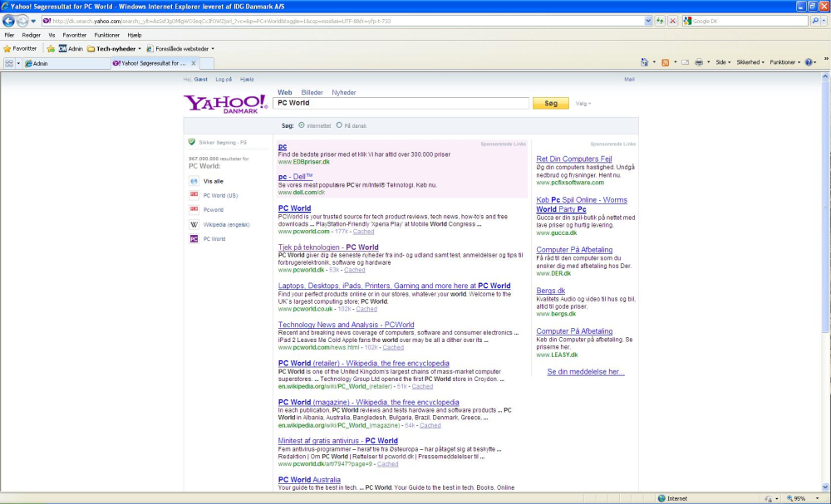Click the Refresh page icon
Viewport: 831px width, 504px height.
(661, 21)
